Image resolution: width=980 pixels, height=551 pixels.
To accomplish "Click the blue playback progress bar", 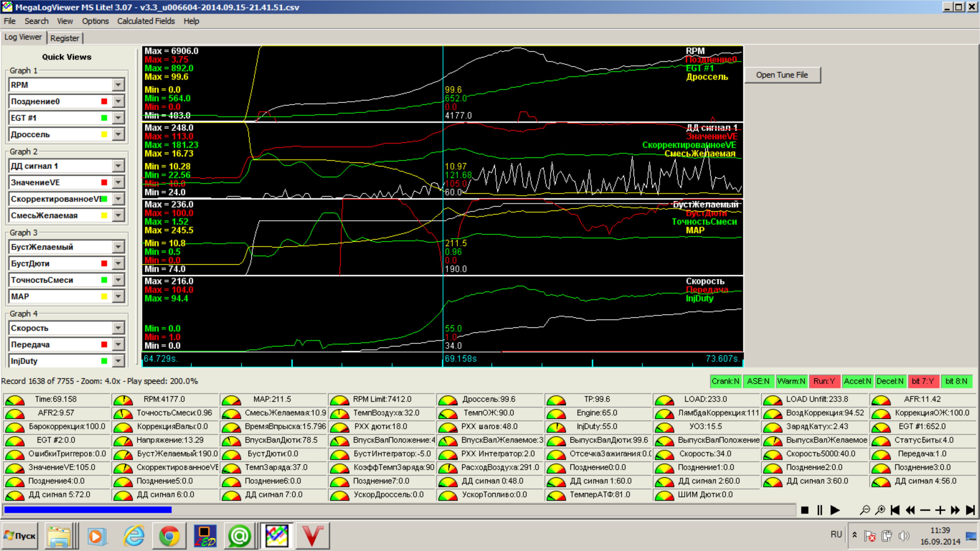I will click(x=87, y=509).
